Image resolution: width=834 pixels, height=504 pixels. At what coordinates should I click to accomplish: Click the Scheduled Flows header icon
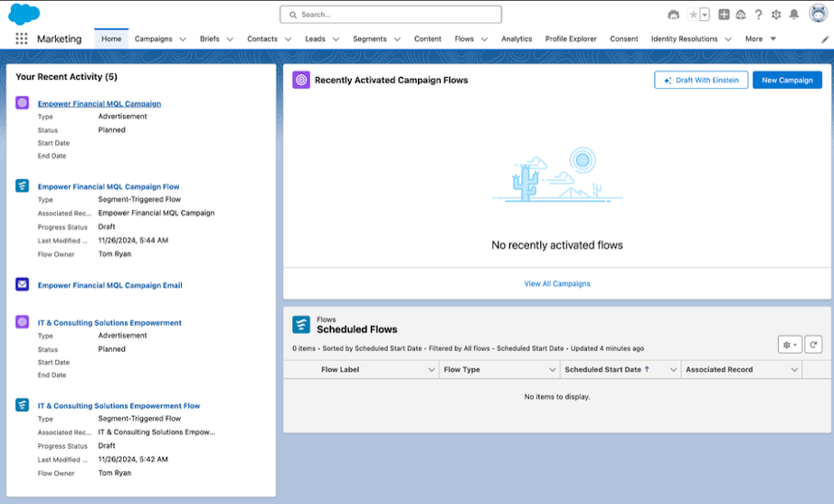(301, 324)
